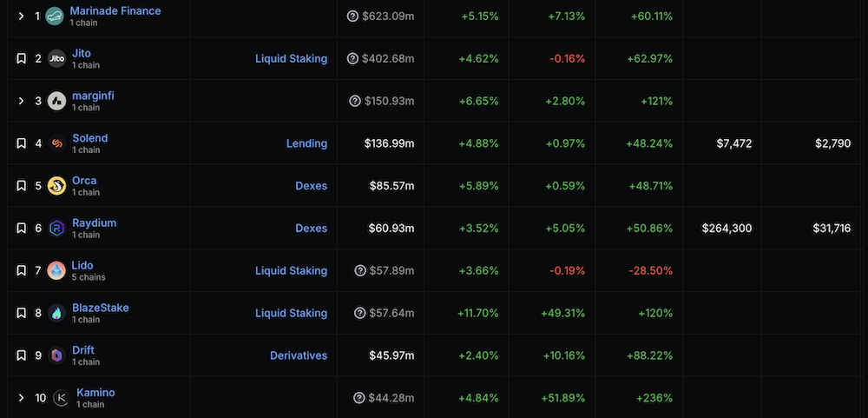Click the marginfi logo icon
This screenshot has height=418, width=868.
(x=56, y=101)
